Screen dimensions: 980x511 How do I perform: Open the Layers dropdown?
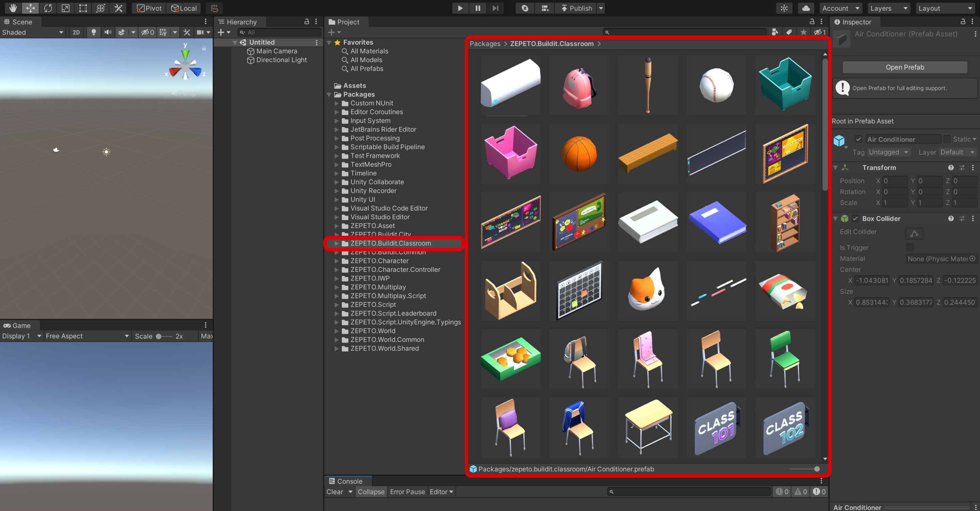tap(888, 8)
